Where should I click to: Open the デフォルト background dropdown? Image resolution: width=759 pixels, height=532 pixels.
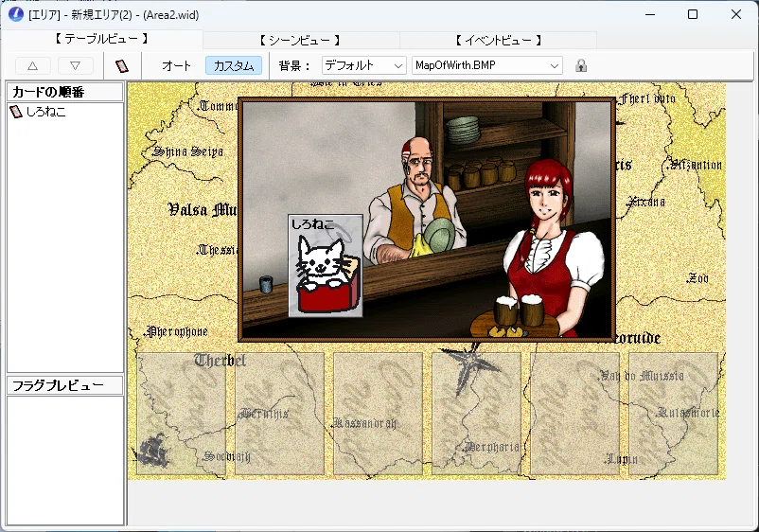(363, 65)
